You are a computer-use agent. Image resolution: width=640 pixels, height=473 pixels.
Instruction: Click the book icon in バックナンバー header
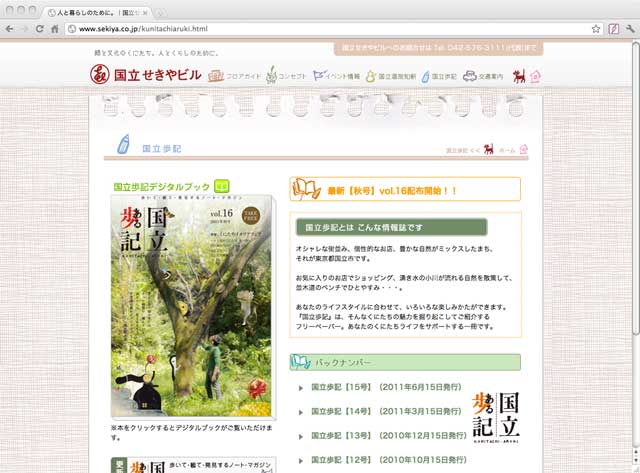point(300,362)
